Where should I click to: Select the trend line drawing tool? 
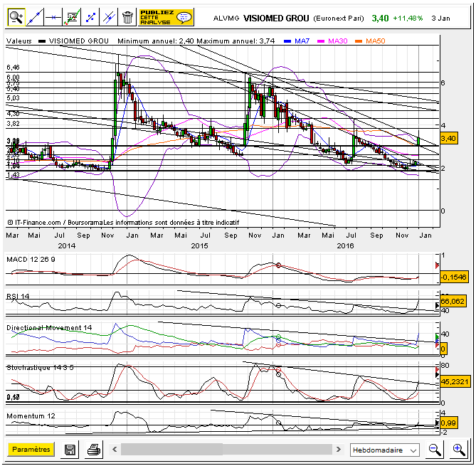click(35, 17)
